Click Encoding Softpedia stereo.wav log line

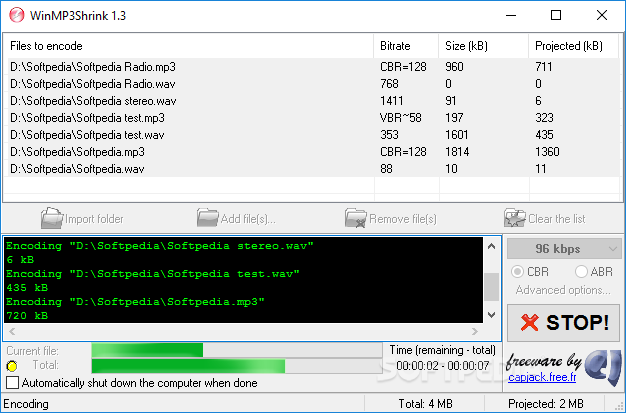(x=160, y=246)
